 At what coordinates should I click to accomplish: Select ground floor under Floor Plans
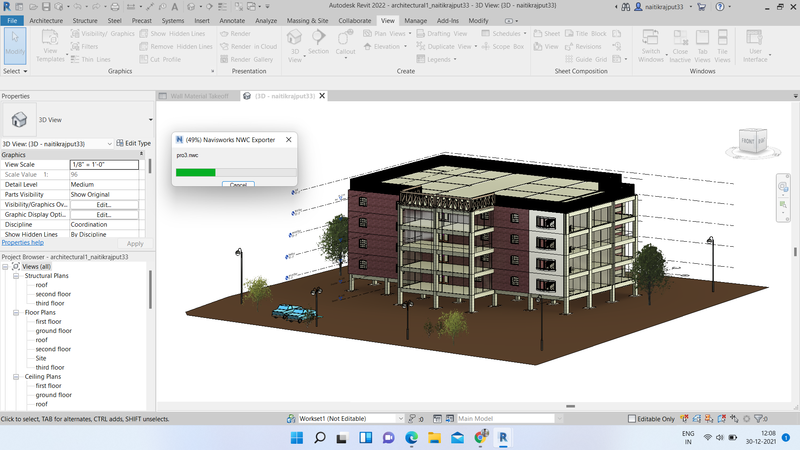54,331
